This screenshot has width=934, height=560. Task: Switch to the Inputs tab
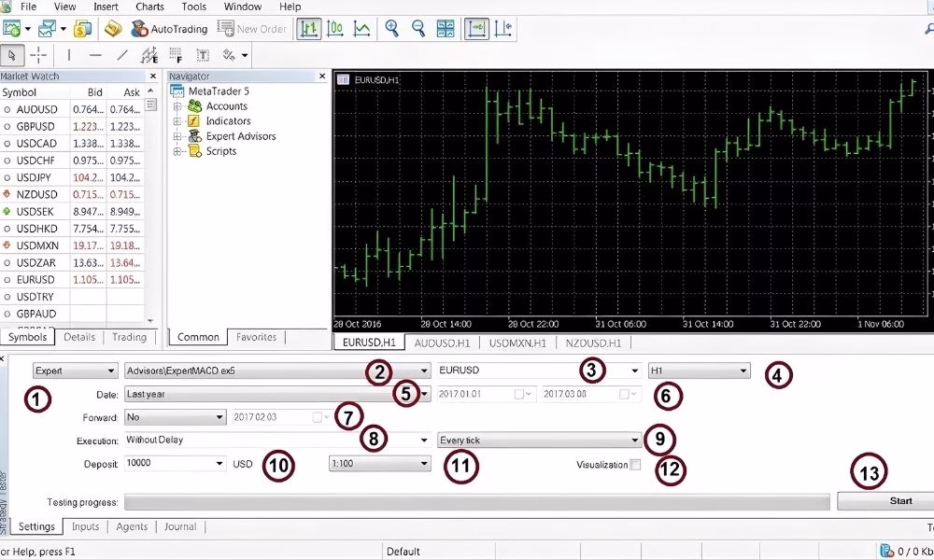point(85,526)
